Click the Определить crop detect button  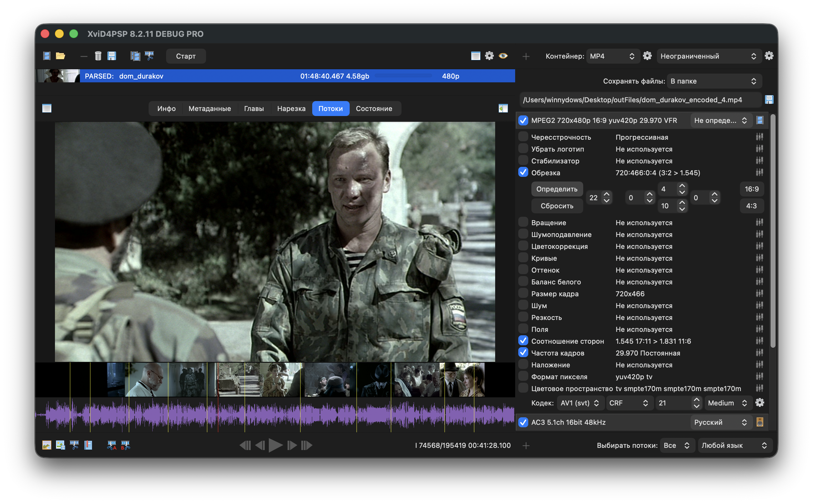coord(557,189)
